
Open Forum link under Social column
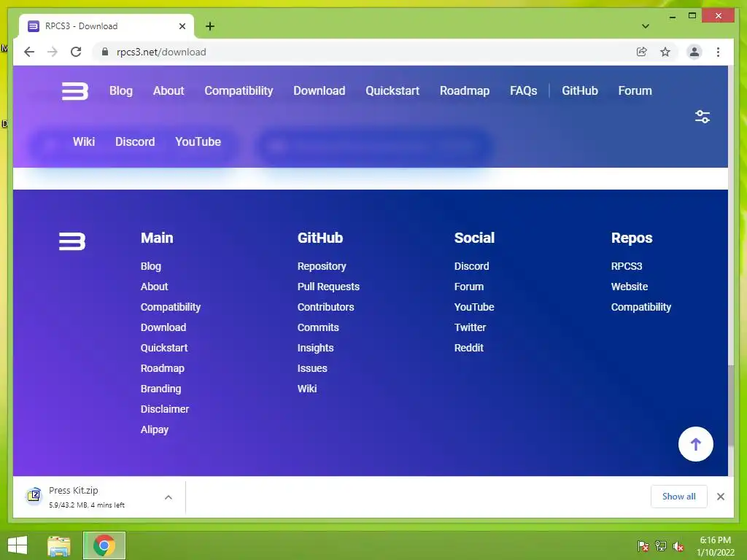tap(469, 287)
